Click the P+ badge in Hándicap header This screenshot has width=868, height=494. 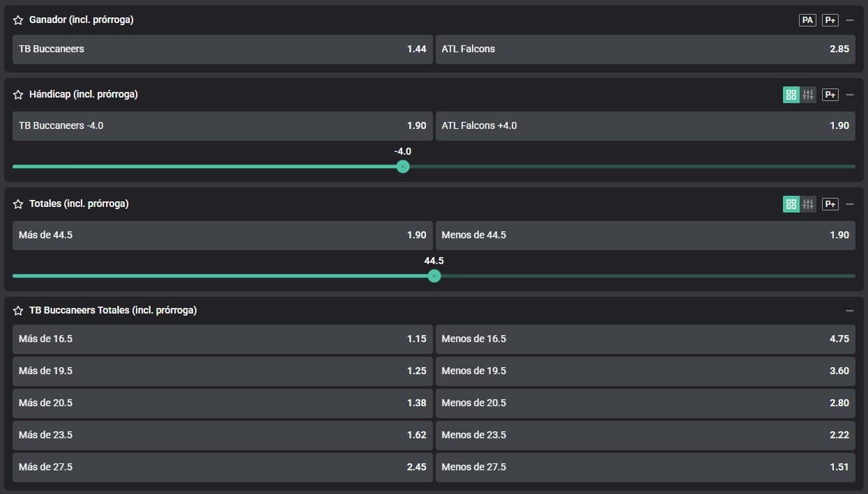click(x=830, y=95)
